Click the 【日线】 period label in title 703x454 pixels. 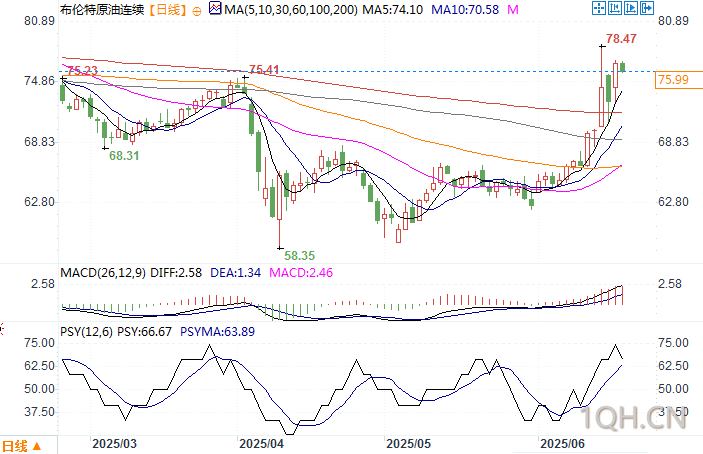tap(168, 9)
